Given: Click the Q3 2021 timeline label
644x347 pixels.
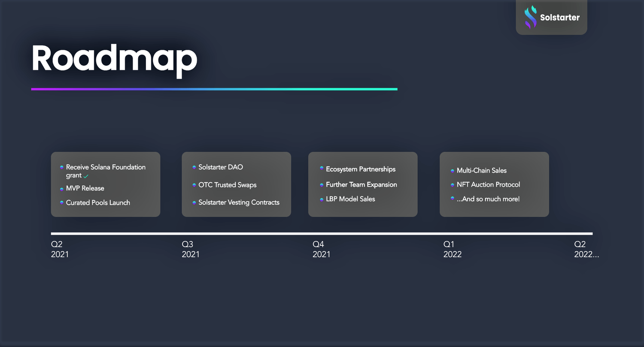Looking at the screenshot, I should (x=191, y=249).
